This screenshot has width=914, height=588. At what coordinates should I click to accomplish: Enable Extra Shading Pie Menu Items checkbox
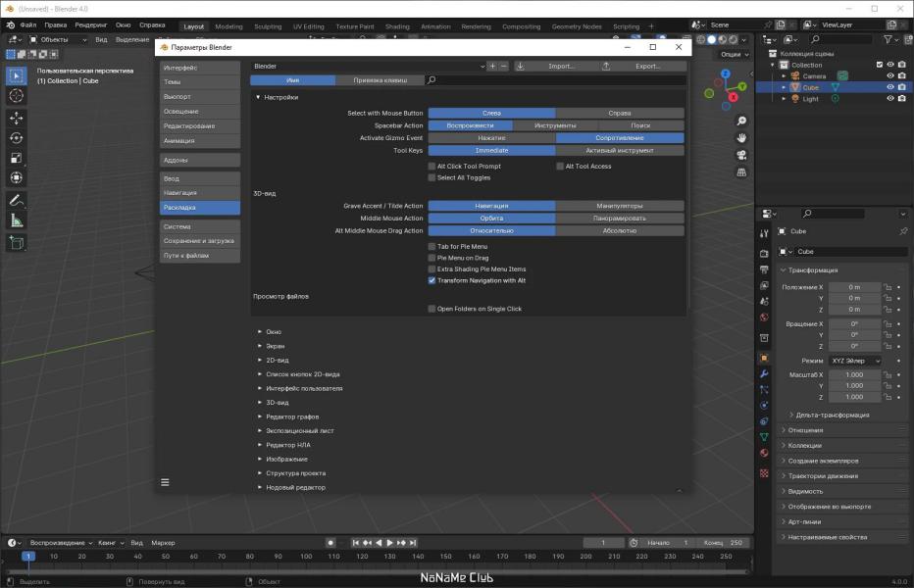pyautogui.click(x=432, y=269)
